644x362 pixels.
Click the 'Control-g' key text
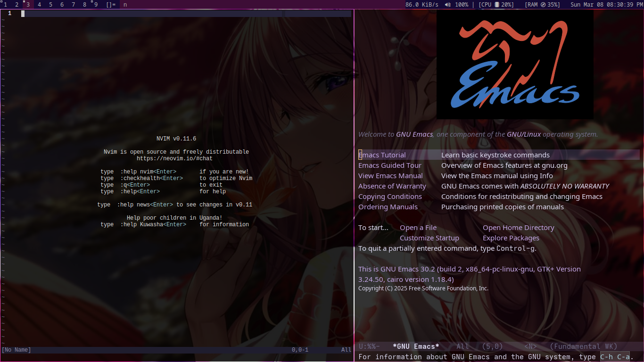pyautogui.click(x=515, y=248)
